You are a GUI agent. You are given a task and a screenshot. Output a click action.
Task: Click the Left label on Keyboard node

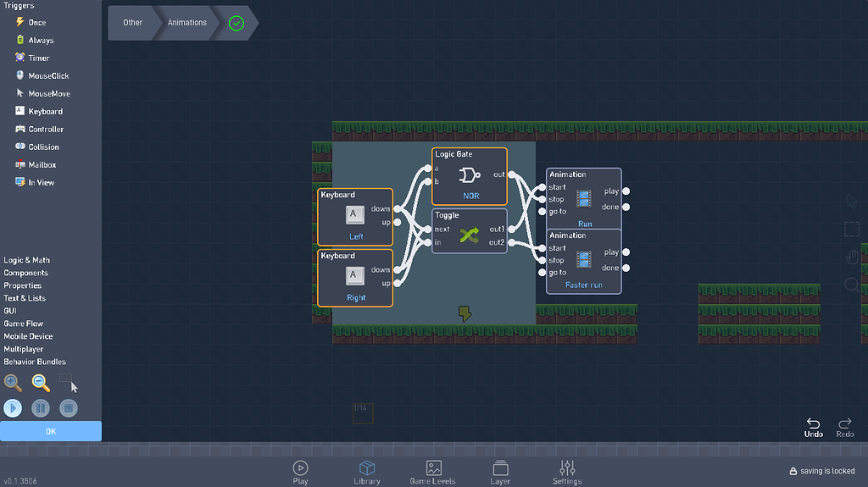[x=356, y=237]
